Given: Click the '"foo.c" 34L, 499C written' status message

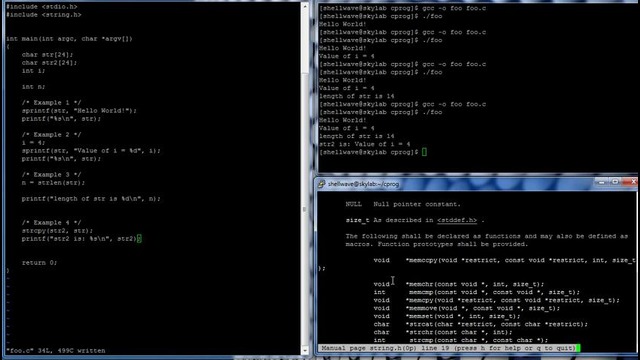Looking at the screenshot, I should click(56, 351).
